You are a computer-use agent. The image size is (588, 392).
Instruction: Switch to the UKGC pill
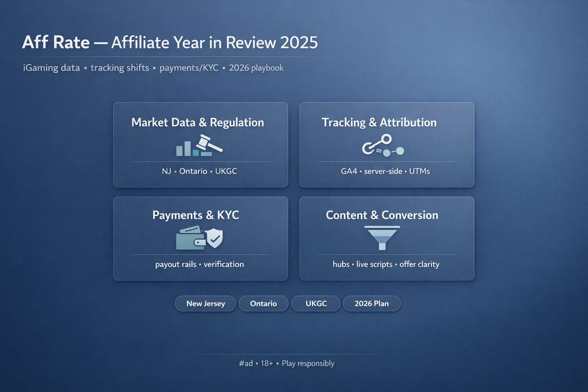316,304
